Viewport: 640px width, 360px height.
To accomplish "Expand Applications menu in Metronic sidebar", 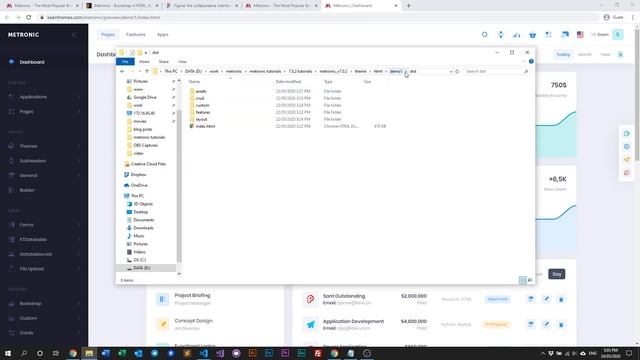I will point(44,97).
